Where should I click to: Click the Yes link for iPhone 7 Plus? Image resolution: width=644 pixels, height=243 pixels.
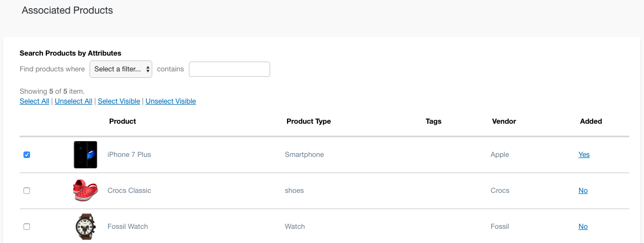pyautogui.click(x=584, y=155)
